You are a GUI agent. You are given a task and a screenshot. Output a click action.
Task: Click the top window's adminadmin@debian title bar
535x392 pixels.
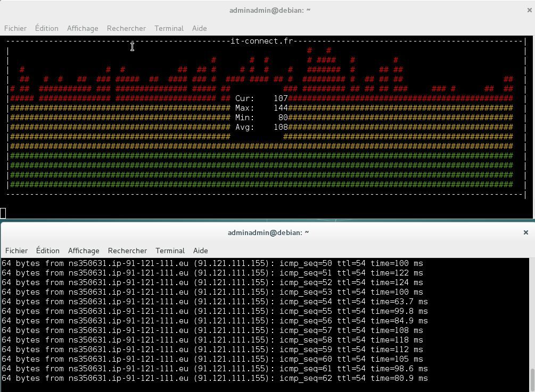[269, 10]
